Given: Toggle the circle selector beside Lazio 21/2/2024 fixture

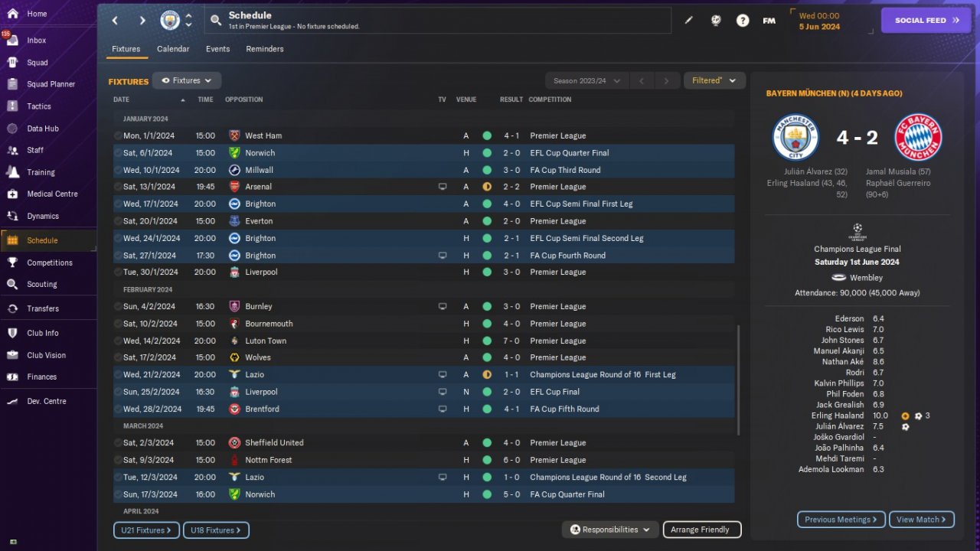Looking at the screenshot, I should [x=118, y=375].
